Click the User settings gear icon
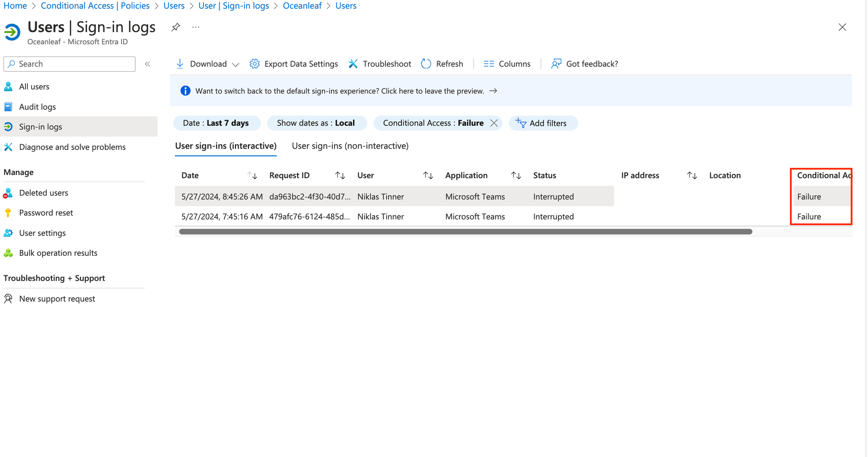 [8, 233]
